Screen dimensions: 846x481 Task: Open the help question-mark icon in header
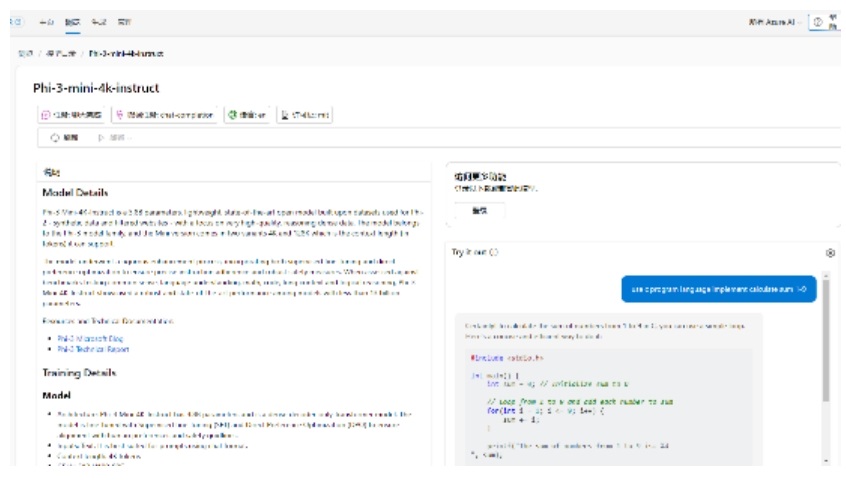tap(818, 22)
